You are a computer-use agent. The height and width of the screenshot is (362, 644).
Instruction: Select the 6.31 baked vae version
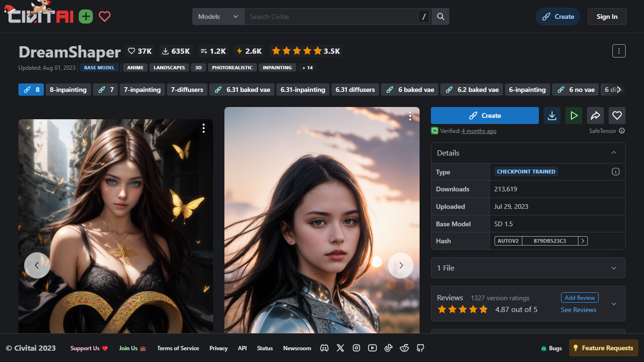coord(243,90)
